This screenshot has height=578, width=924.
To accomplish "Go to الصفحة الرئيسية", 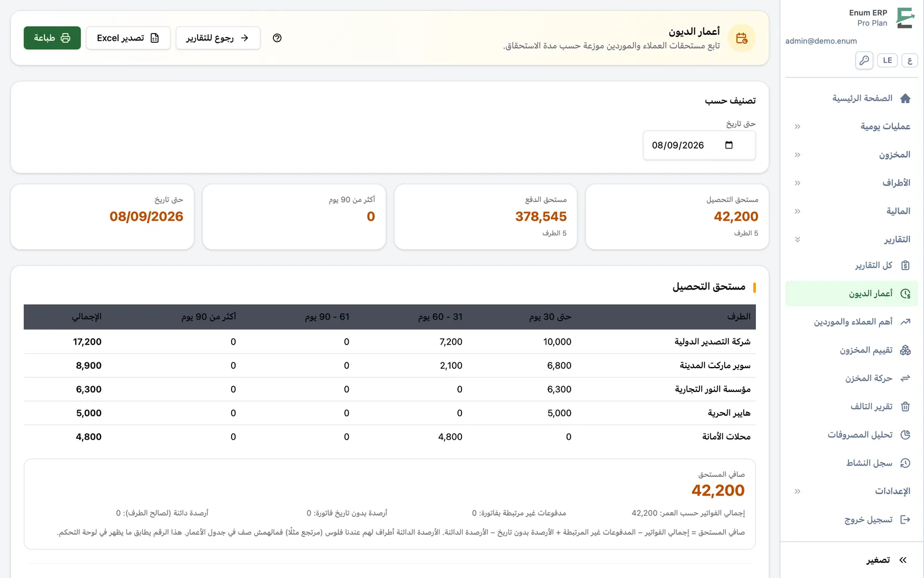I will pos(852,98).
